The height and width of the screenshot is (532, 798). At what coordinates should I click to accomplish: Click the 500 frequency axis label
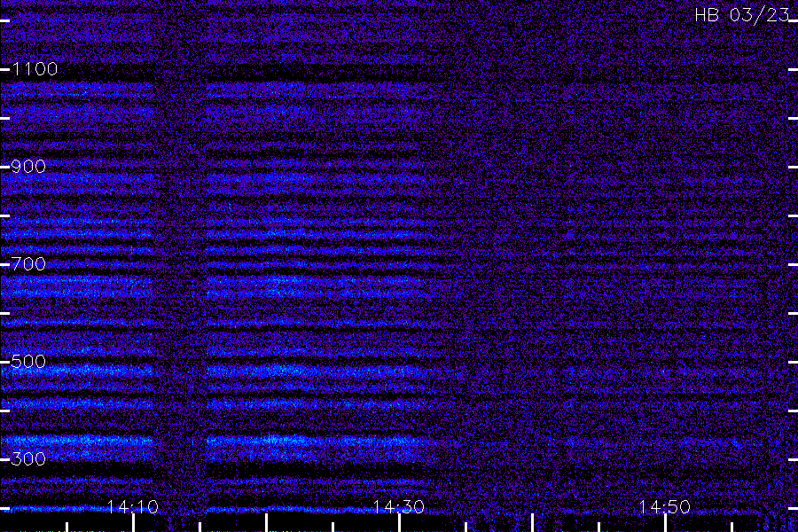[28, 362]
